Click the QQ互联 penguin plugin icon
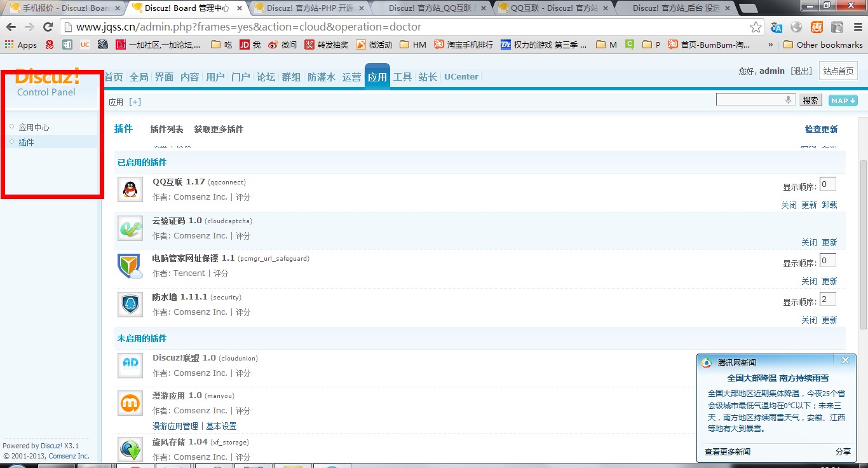Image resolution: width=868 pixels, height=468 pixels. (x=130, y=189)
